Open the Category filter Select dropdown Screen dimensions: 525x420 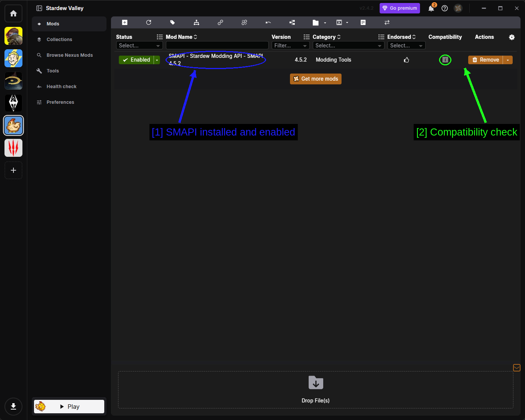[x=348, y=46]
